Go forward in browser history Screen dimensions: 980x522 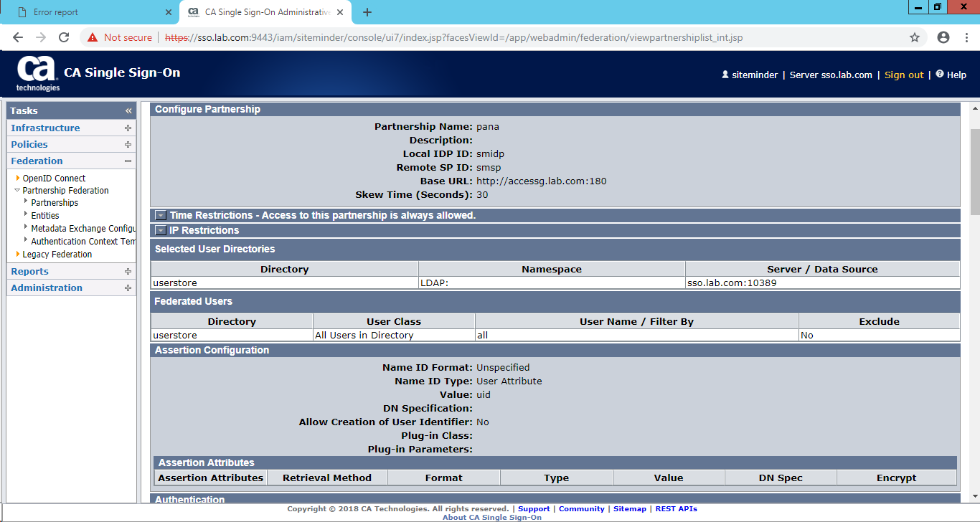[41, 37]
